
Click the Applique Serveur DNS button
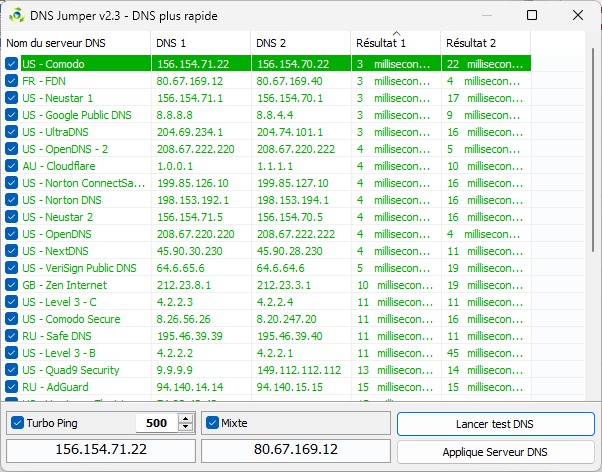coord(496,452)
